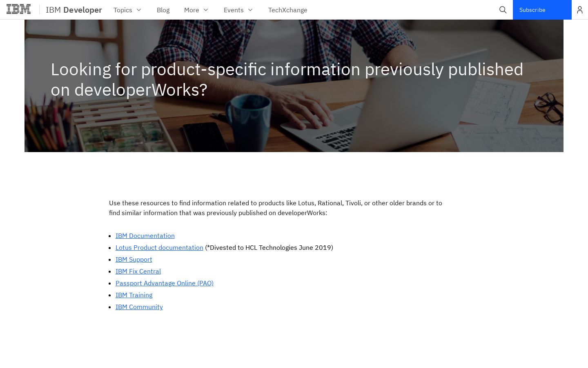Viewport: 588px width, 368px height.
Task: Visit the IBM Support link
Action: 134,259
